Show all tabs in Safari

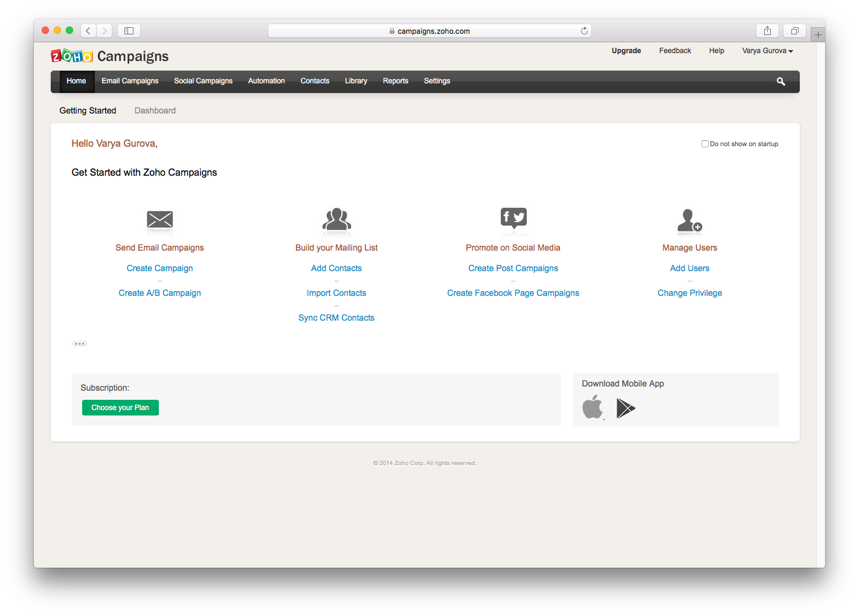coord(794,31)
